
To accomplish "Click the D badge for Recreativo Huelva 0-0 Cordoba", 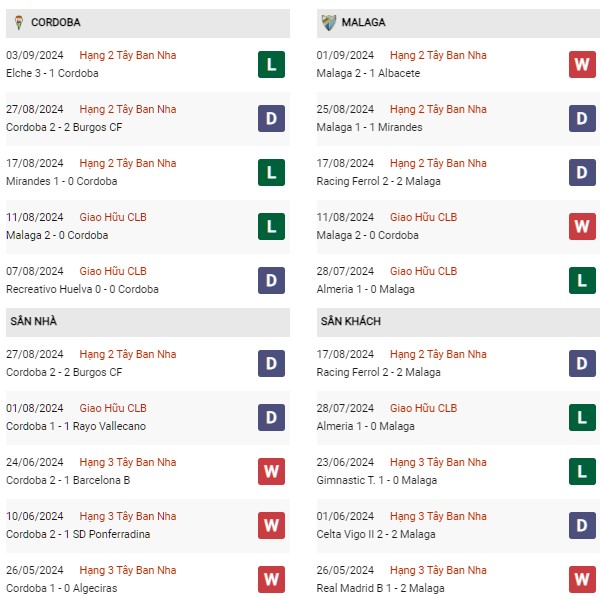I will (x=271, y=281).
